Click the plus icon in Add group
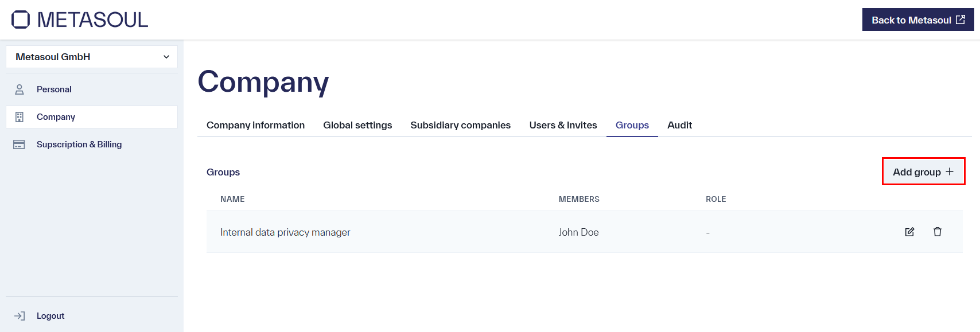 [x=950, y=171]
